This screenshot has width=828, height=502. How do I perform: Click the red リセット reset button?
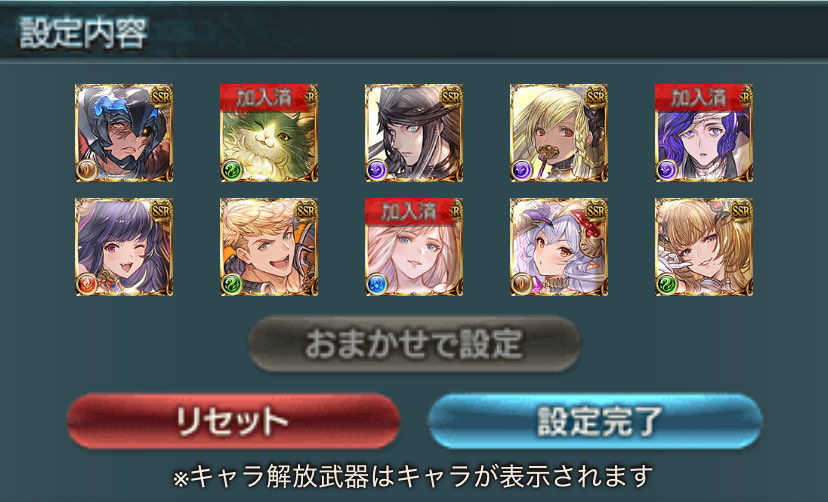233,421
